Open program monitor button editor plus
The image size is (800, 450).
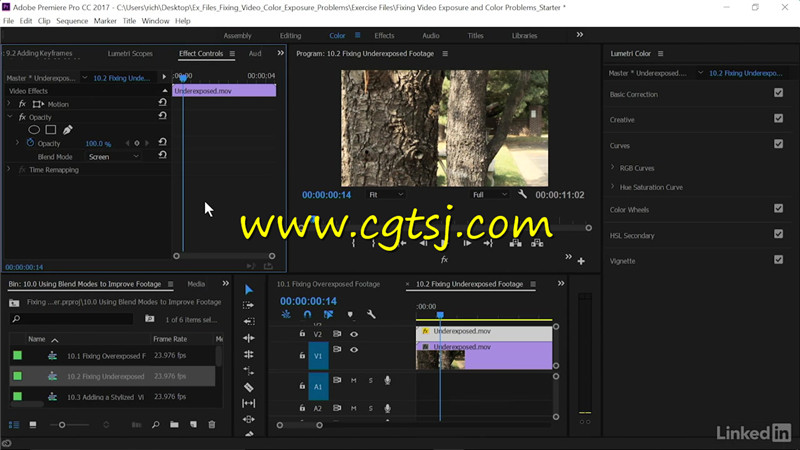[581, 261]
